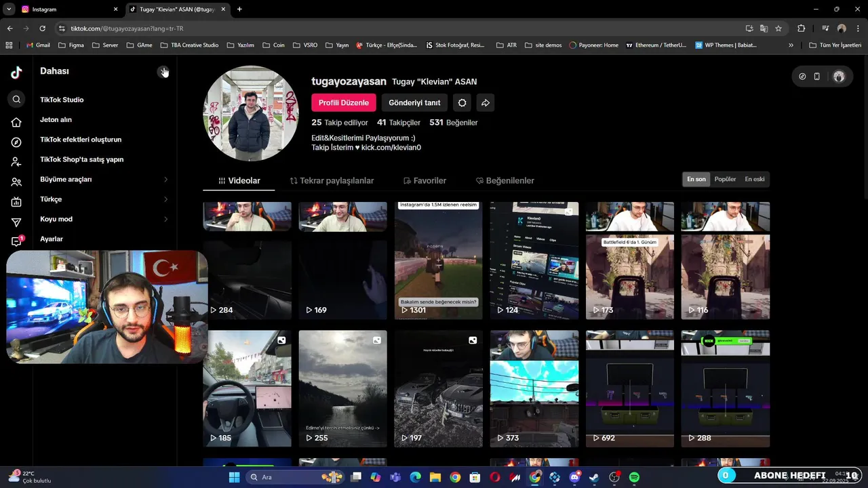The height and width of the screenshot is (488, 868).
Task: Open Gmail bookmark
Action: point(37,45)
